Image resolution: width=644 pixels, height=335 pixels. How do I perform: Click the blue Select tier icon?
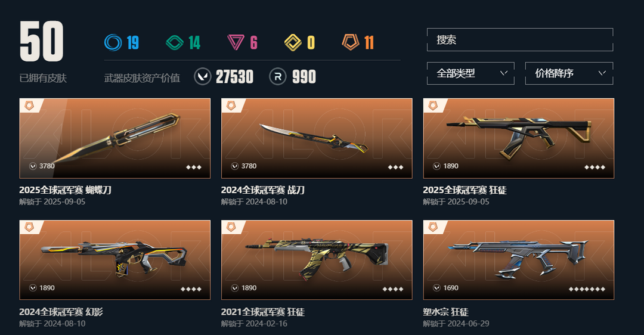pos(113,42)
